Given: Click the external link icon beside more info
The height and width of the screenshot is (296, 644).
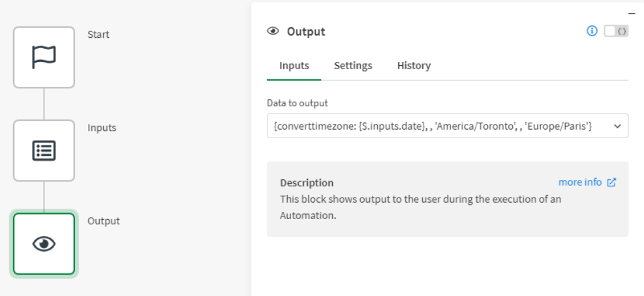Looking at the screenshot, I should coord(611,183).
